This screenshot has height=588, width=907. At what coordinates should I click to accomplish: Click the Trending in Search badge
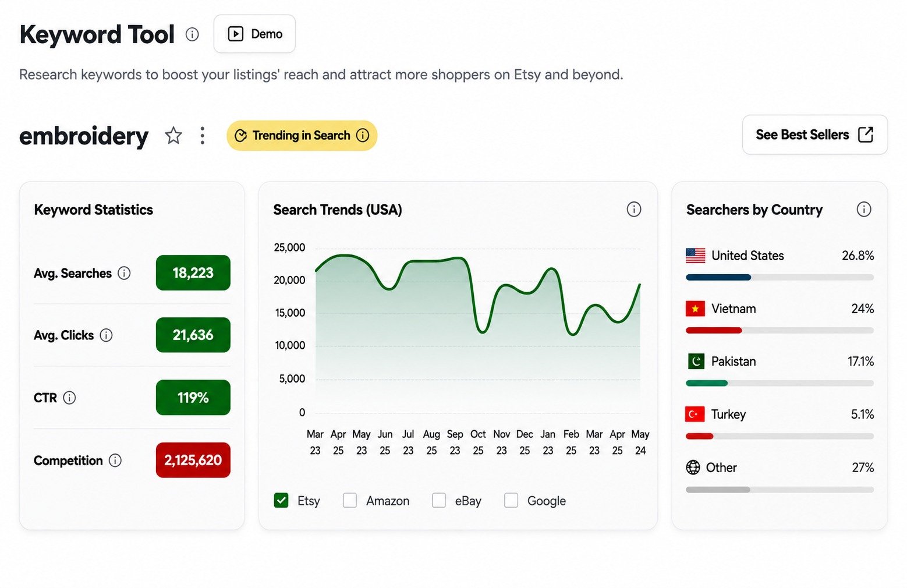pos(302,136)
